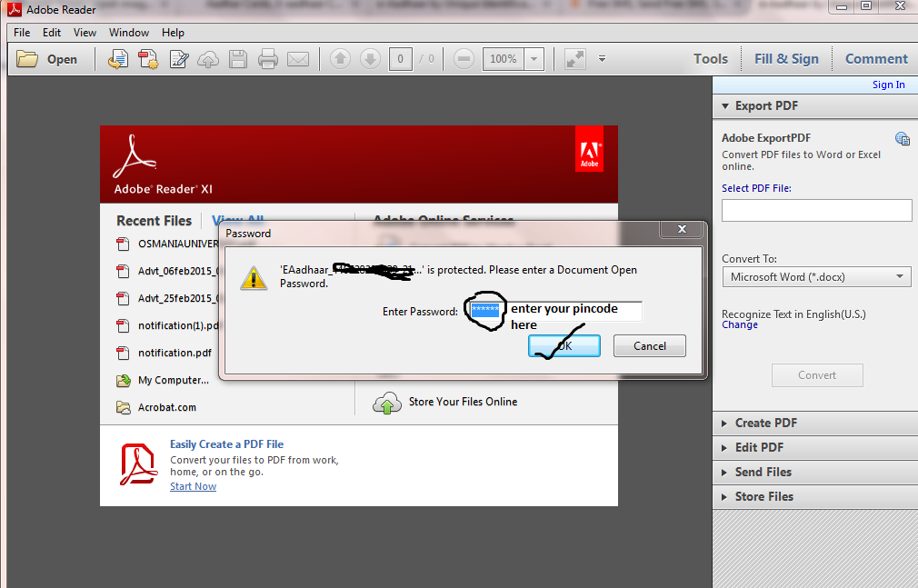Close the Password dialog

click(682, 229)
